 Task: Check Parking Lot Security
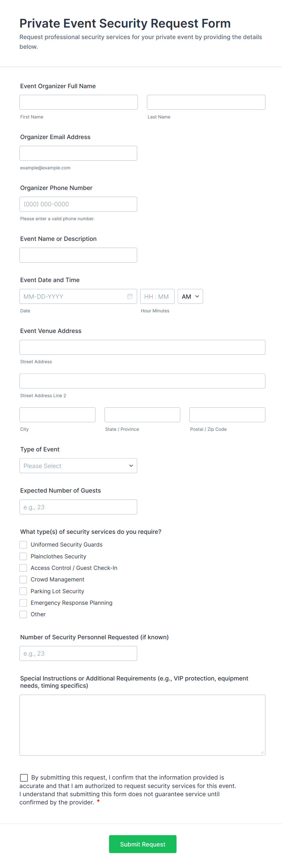point(23,591)
